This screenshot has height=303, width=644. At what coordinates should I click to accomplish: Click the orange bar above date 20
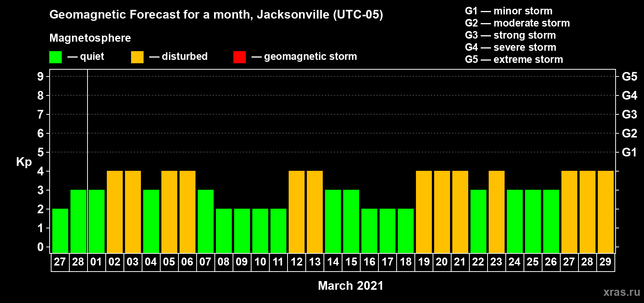click(442, 212)
